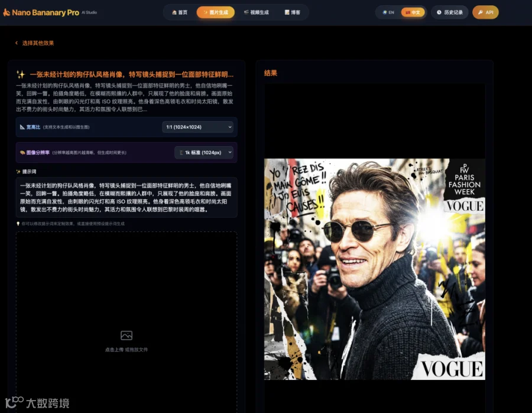Click the key icon in API button

pyautogui.click(x=481, y=12)
